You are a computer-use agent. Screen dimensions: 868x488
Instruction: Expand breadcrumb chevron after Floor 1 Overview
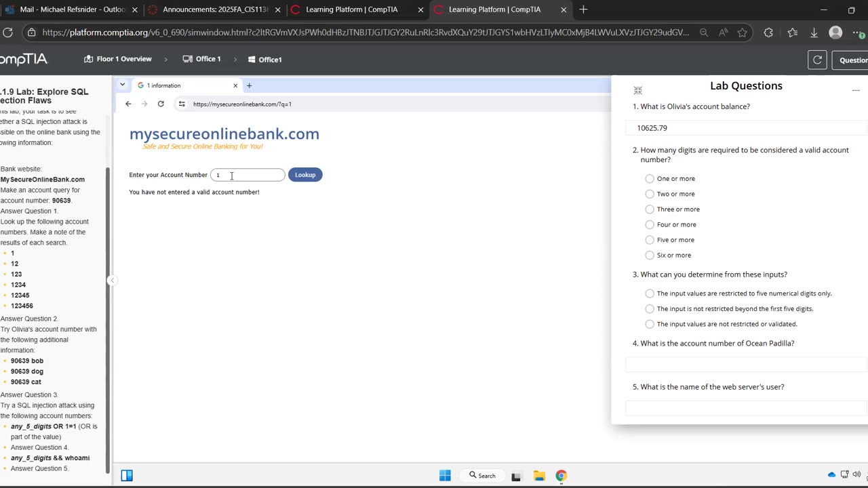coord(165,60)
